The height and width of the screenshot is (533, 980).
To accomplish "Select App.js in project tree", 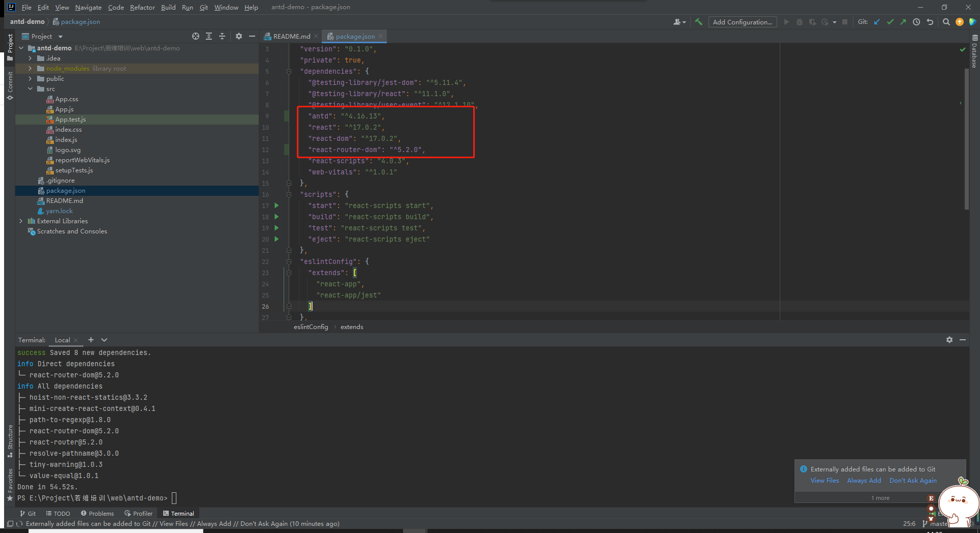I will point(64,109).
